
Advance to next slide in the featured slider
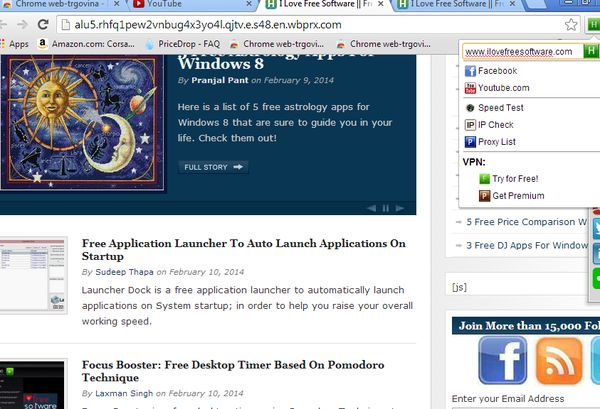400,208
